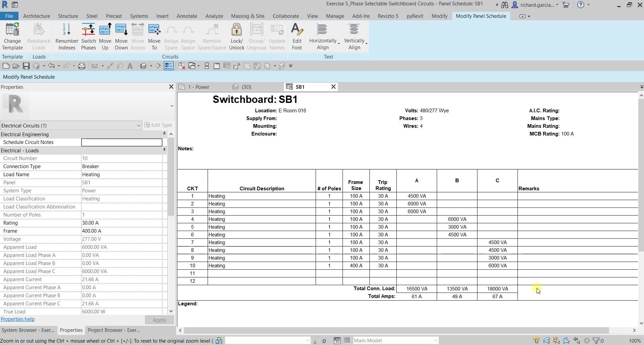This screenshot has height=345, width=644.
Task: Toggle the selection filter funnel icon
Action: 596,340
